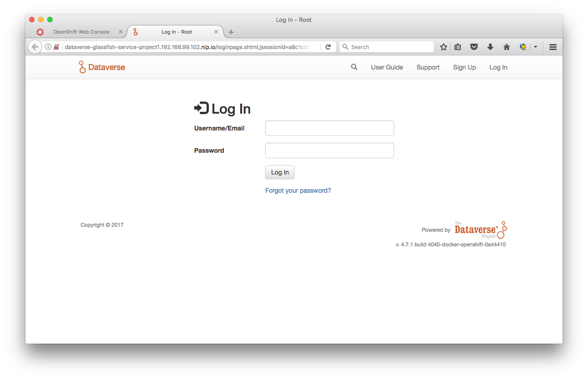This screenshot has height=380, width=588.
Task: Reload the page with the refresh icon
Action: (x=328, y=47)
